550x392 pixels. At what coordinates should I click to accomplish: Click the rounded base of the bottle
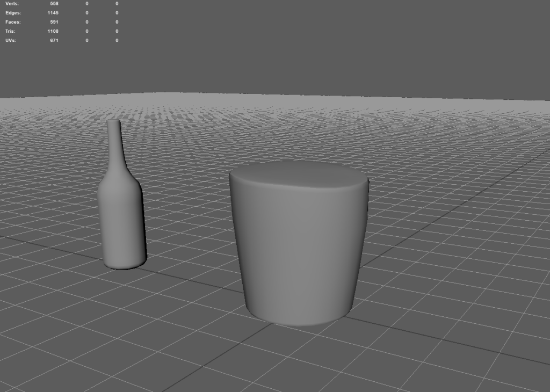(125, 263)
